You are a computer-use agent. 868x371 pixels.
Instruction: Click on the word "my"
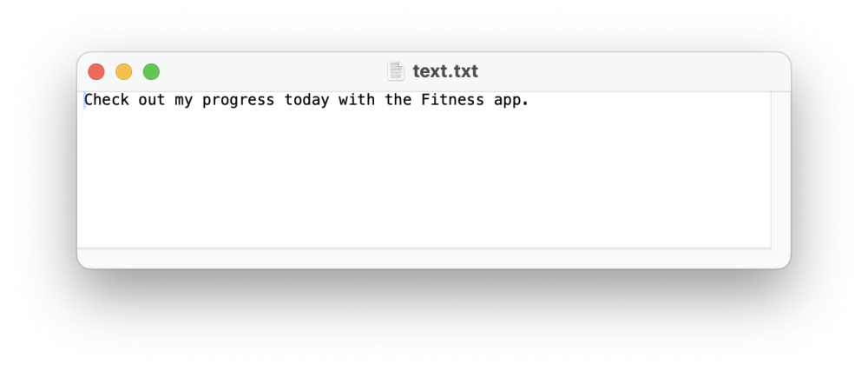tap(184, 100)
